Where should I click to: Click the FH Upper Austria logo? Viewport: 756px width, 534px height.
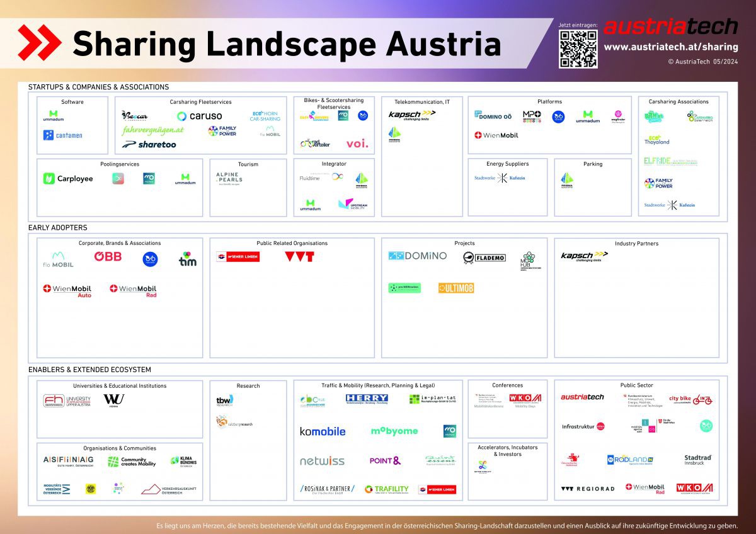(x=67, y=401)
